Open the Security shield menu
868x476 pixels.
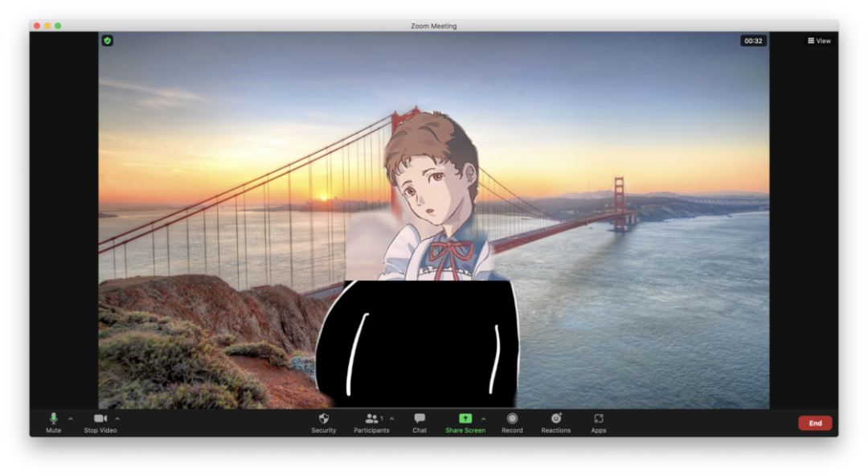(324, 423)
